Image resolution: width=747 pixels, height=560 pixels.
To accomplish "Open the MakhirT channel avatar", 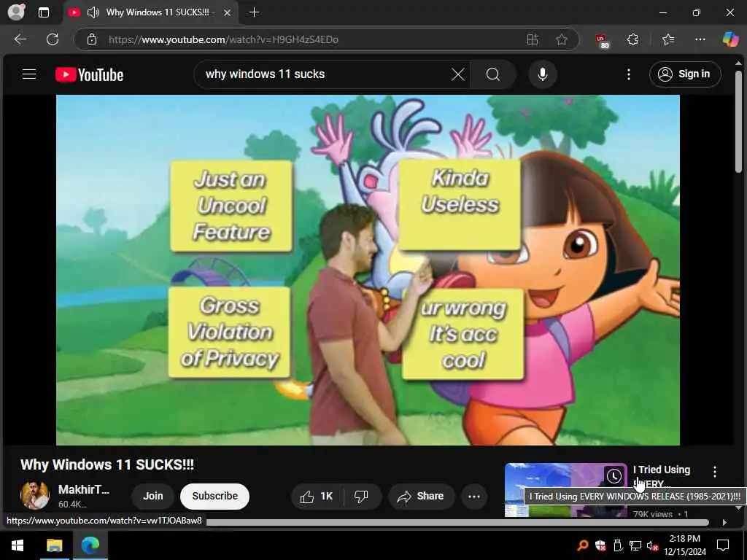I will click(x=35, y=495).
